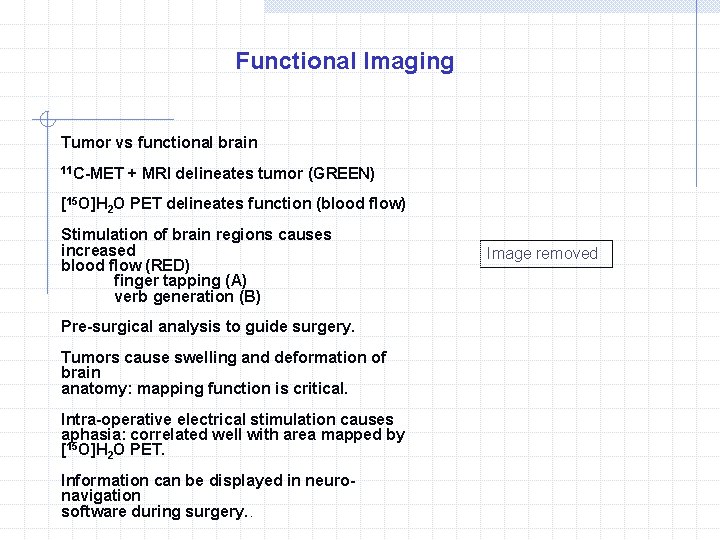Click 'Intra-operative electrical stimulation causes' line
The width and height of the screenshot is (720, 540).
coord(227,419)
